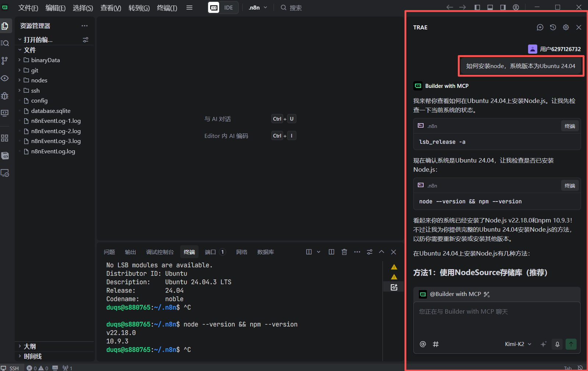Switch to the 数据库 tab
The width and height of the screenshot is (588, 371).
click(x=266, y=252)
